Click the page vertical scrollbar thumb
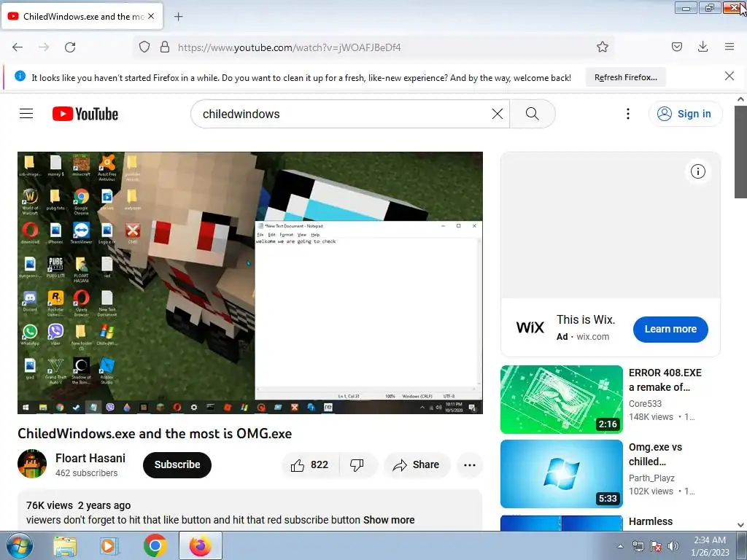This screenshot has height=560, width=747. (x=740, y=152)
